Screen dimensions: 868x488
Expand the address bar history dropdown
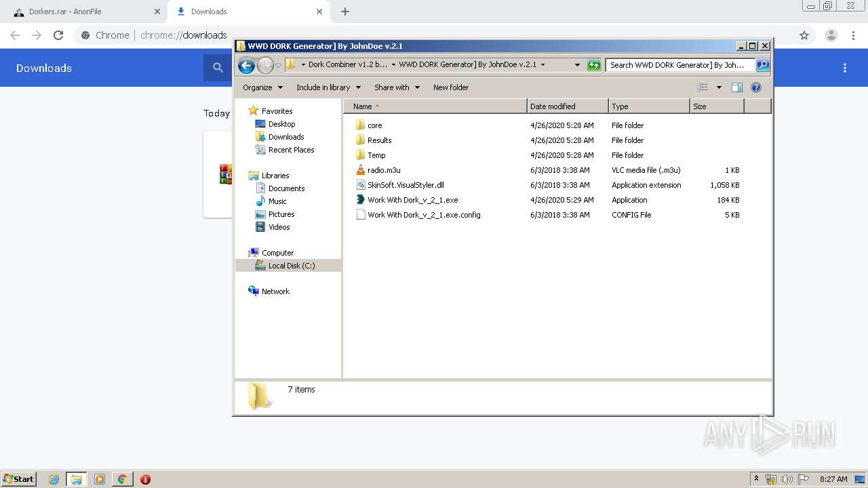577,65
